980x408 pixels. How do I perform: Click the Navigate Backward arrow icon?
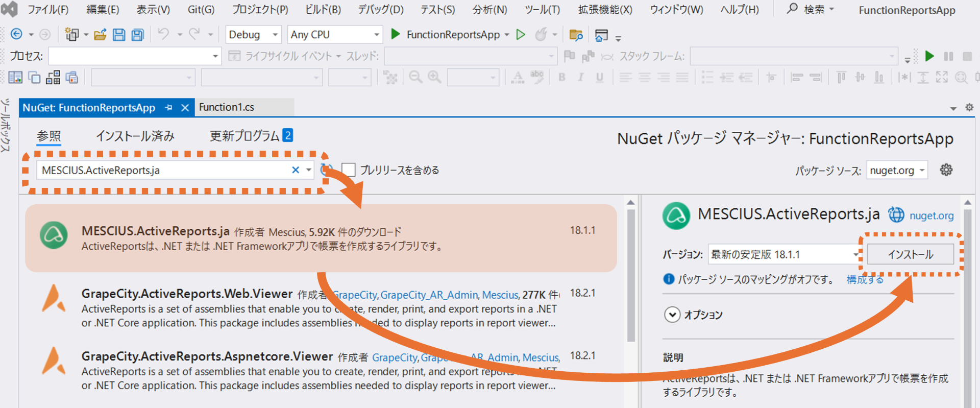coord(16,34)
